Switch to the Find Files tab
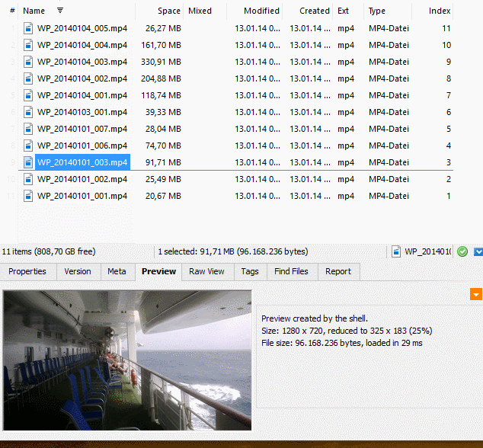 (x=291, y=271)
